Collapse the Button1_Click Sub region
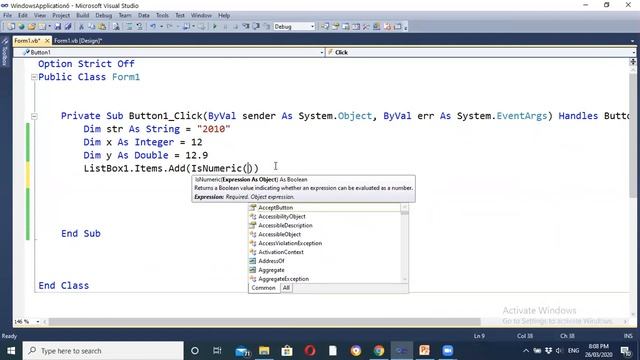 click(x=34, y=116)
